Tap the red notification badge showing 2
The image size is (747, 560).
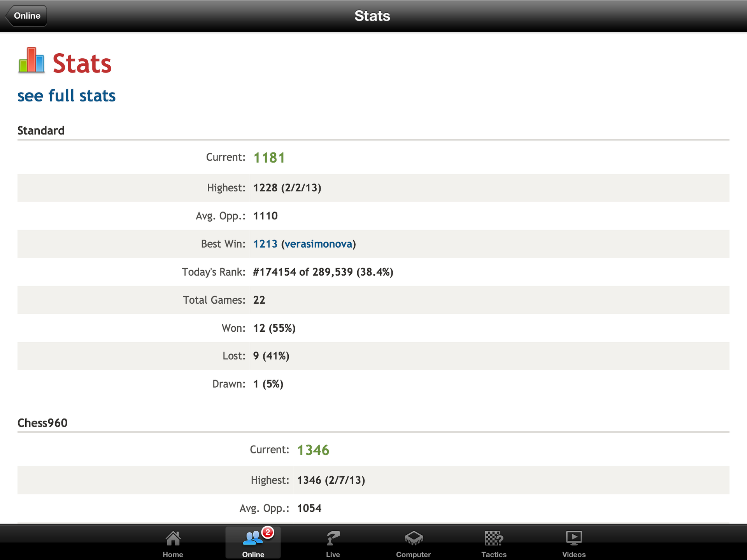point(268,532)
